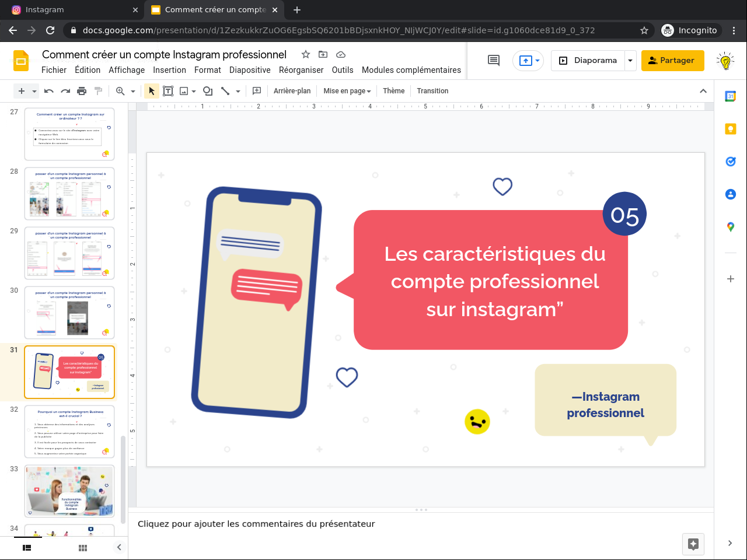Click the add comment toolbar icon
Screen dimensions: 747x560
[257, 91]
